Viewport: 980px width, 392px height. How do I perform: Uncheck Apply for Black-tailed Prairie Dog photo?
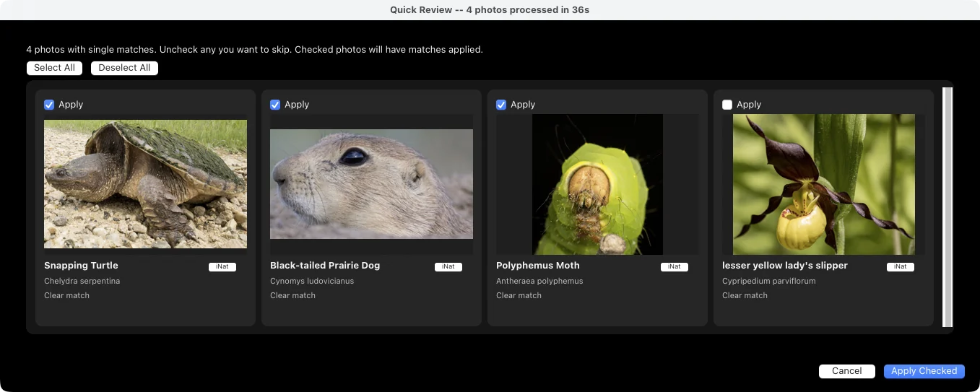[x=275, y=105]
